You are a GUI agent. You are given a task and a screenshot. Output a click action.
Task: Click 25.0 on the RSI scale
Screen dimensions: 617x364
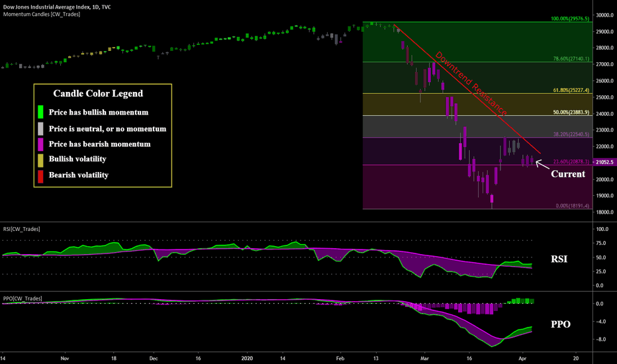coord(601,271)
